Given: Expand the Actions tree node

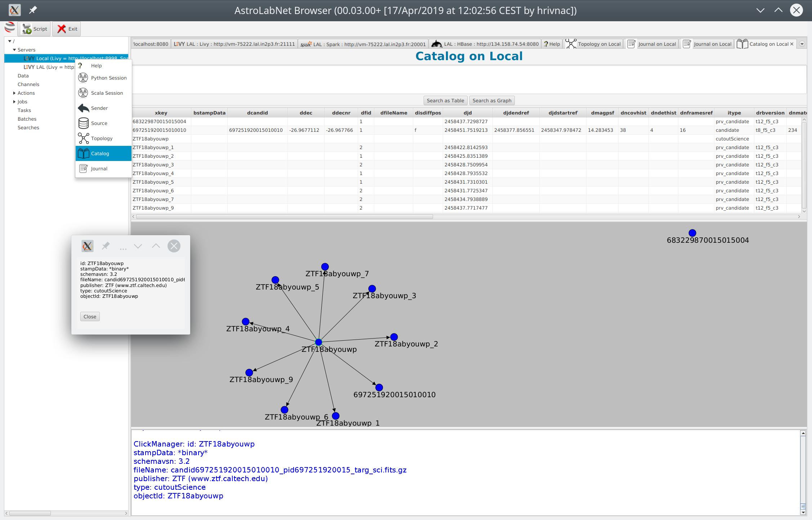Looking at the screenshot, I should (14, 93).
